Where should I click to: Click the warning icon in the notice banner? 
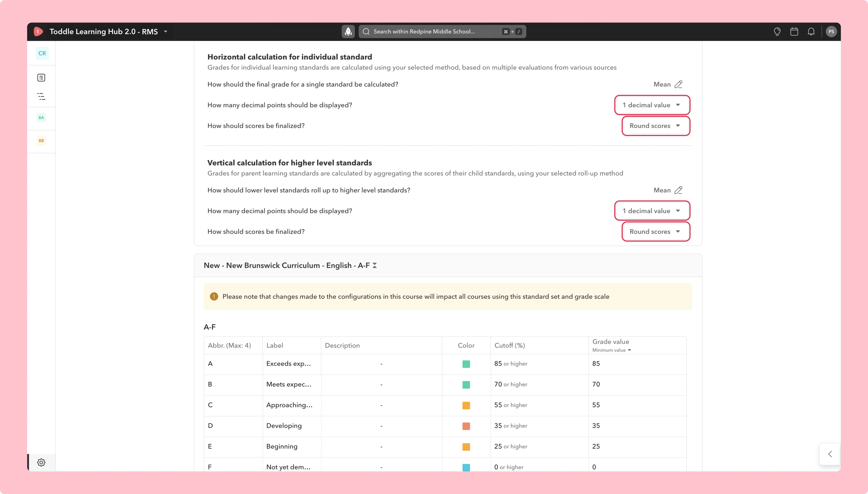coord(214,297)
